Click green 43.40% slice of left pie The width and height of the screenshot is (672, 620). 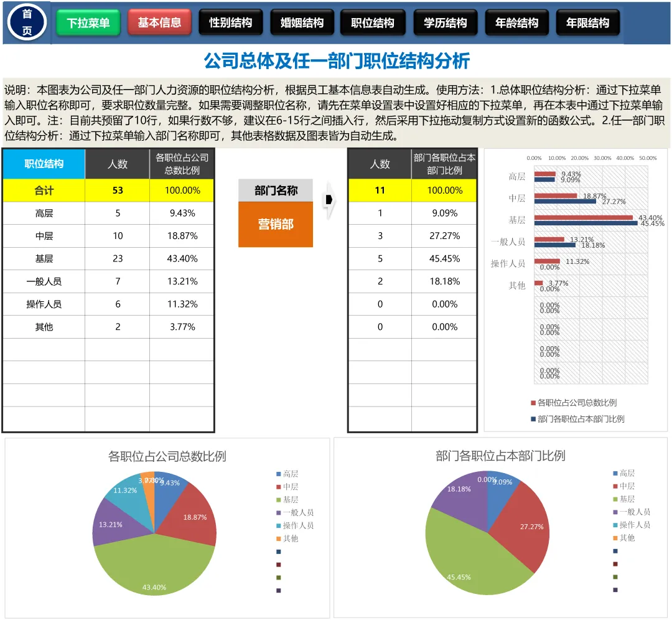pyautogui.click(x=154, y=566)
